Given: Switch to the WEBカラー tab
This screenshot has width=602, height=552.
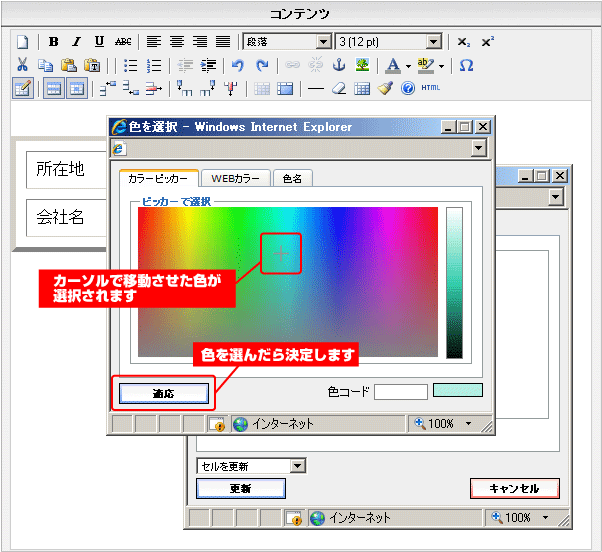Looking at the screenshot, I should [x=235, y=178].
